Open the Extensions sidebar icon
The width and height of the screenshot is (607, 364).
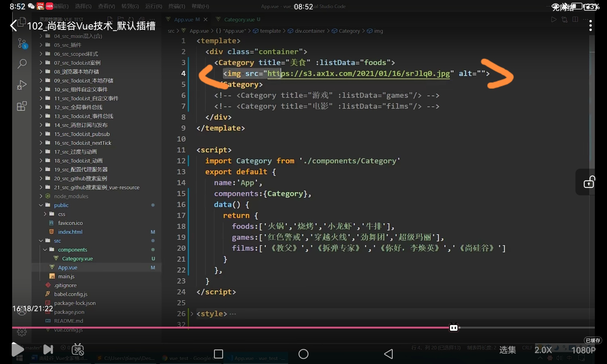[22, 106]
